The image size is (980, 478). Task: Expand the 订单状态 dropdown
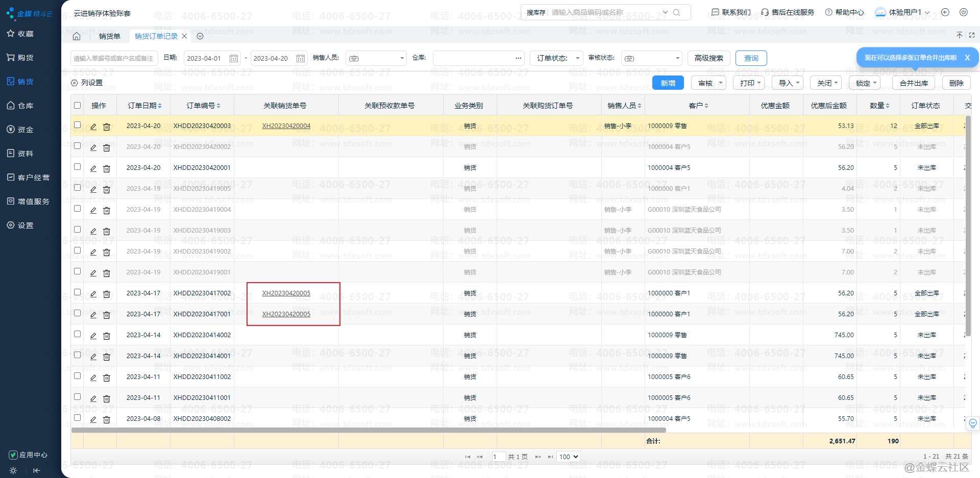pos(556,58)
